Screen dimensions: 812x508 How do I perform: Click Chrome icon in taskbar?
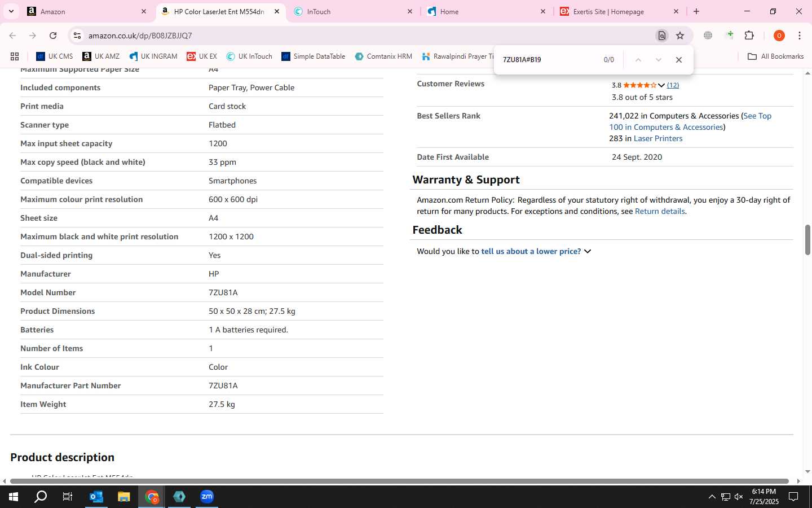[152, 497]
